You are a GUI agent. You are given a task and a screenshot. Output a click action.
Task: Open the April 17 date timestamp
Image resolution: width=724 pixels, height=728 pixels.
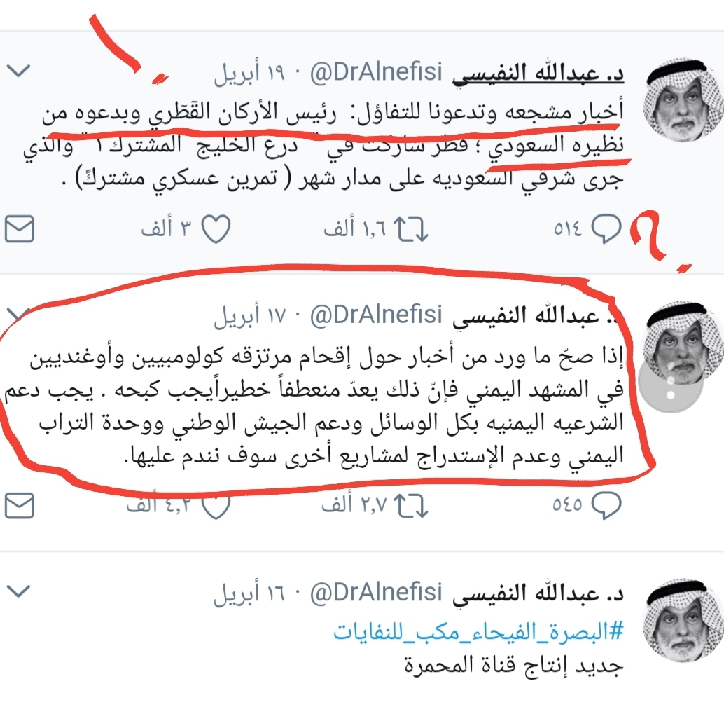(249, 316)
